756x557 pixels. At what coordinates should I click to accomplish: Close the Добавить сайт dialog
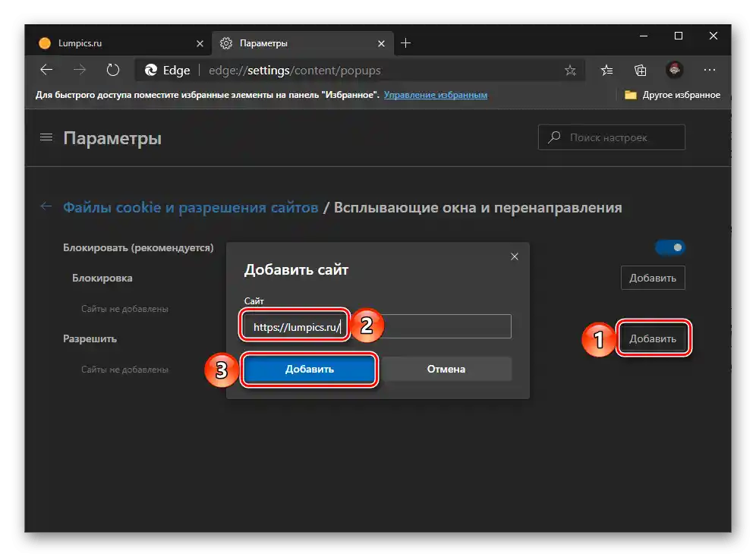pos(515,256)
